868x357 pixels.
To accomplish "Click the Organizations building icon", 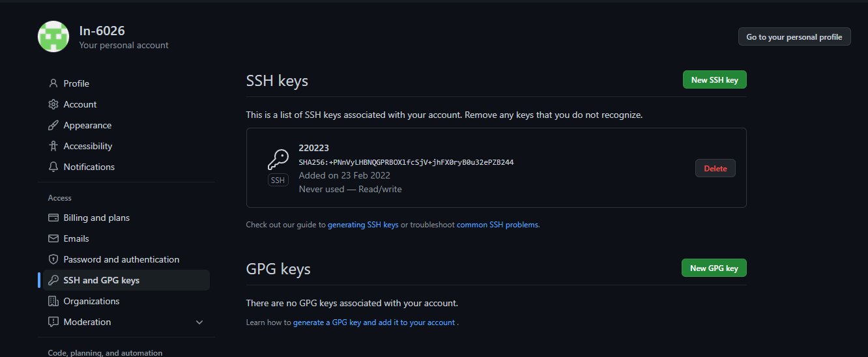I will (53, 301).
